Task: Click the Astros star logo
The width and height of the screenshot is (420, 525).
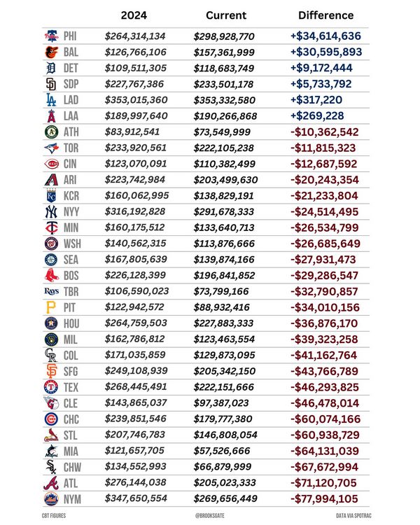Action: tap(51, 323)
